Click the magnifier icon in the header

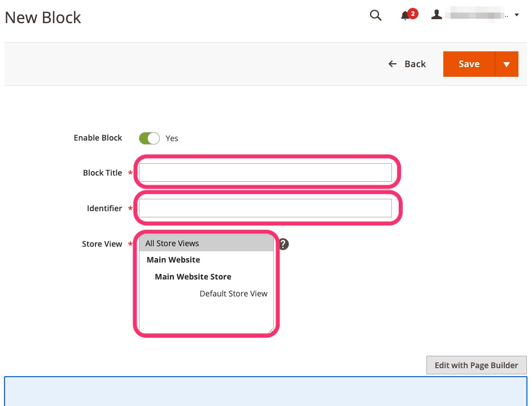(x=375, y=16)
